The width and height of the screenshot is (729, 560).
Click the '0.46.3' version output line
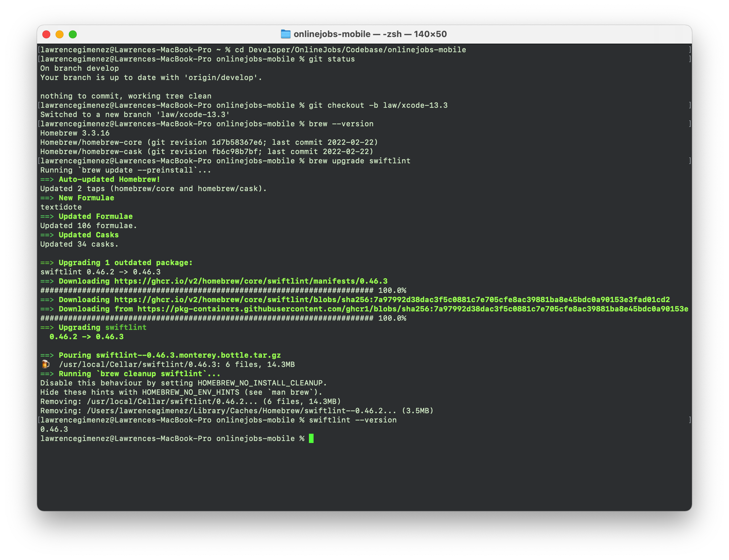tap(54, 429)
